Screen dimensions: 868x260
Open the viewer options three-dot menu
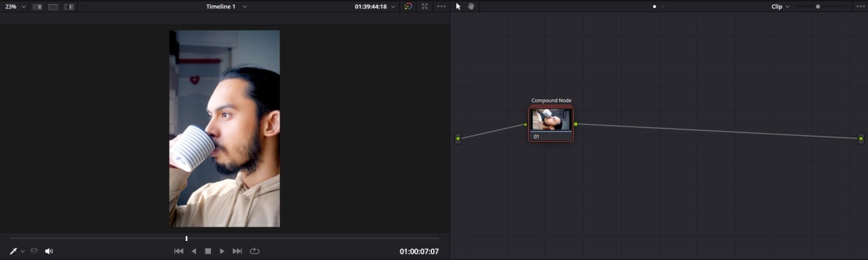[441, 6]
